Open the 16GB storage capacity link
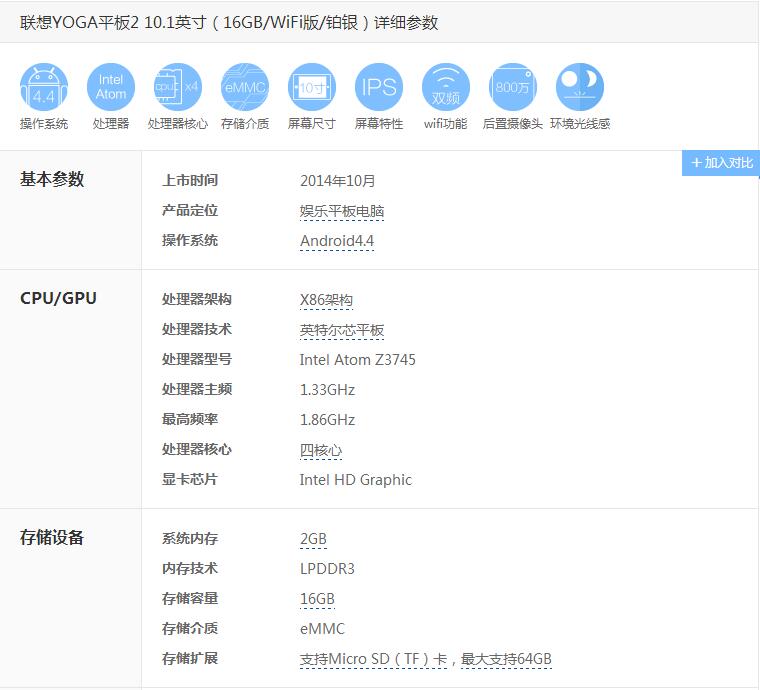Screen dimensions: 760x690 pyautogui.click(x=317, y=599)
